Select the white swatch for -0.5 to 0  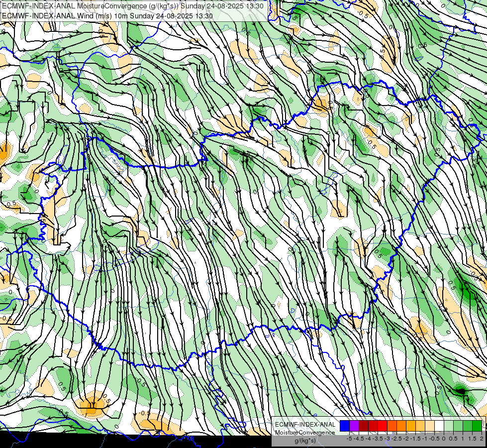point(439,426)
